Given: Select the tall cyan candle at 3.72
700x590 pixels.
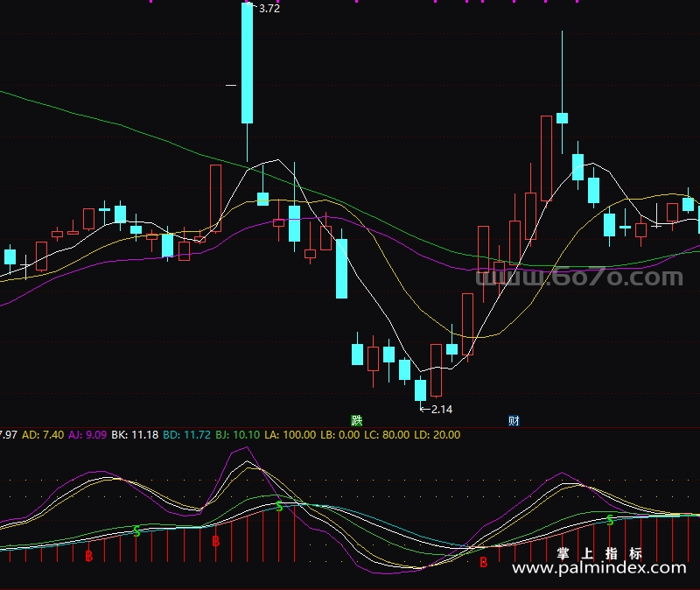Looking at the screenshot, I should [247, 63].
